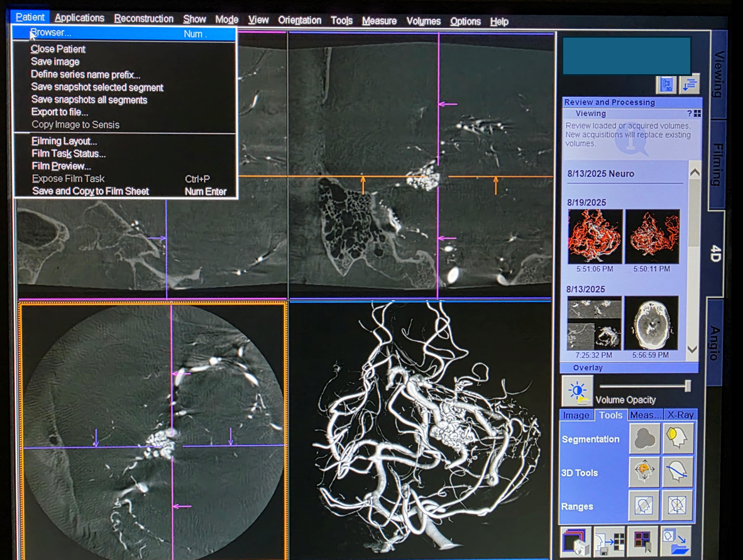Select the head-profile Segmentation icon
The width and height of the screenshot is (743, 560).
(678, 439)
